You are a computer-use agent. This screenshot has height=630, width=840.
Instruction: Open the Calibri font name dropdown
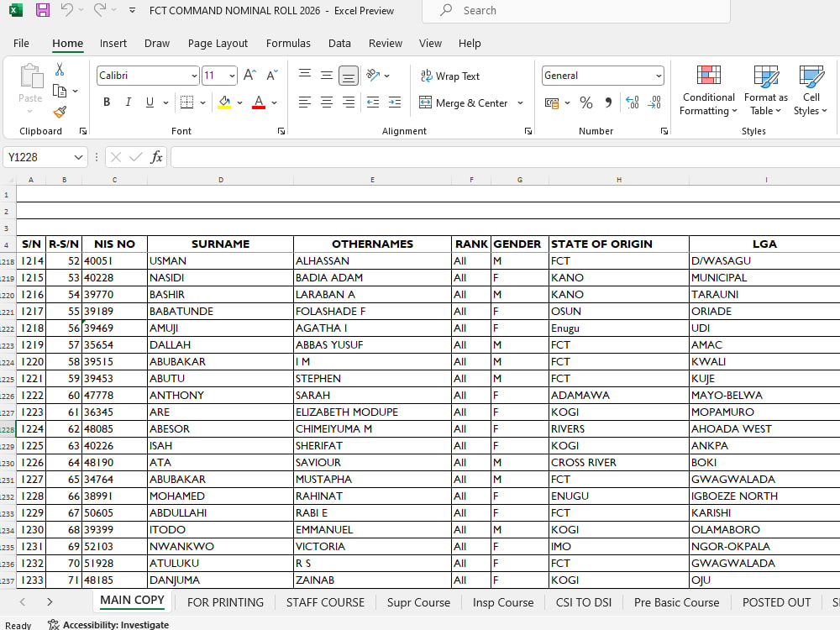(x=194, y=76)
